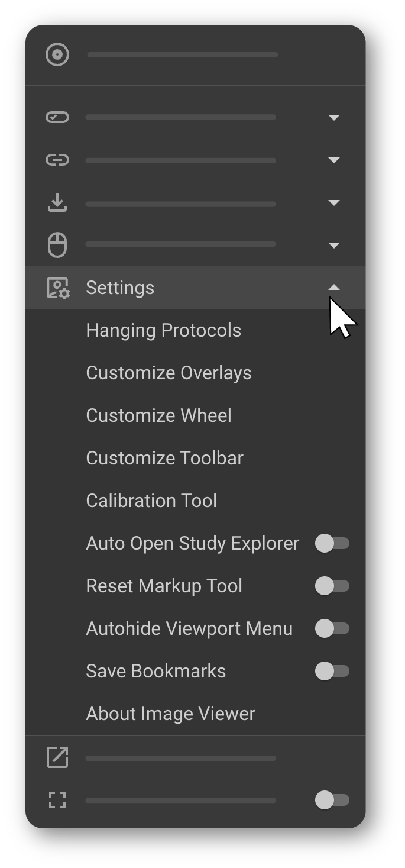Screen dimensions: 405x868
Task: Click the fullscreen corners icon
Action: tap(57, 801)
